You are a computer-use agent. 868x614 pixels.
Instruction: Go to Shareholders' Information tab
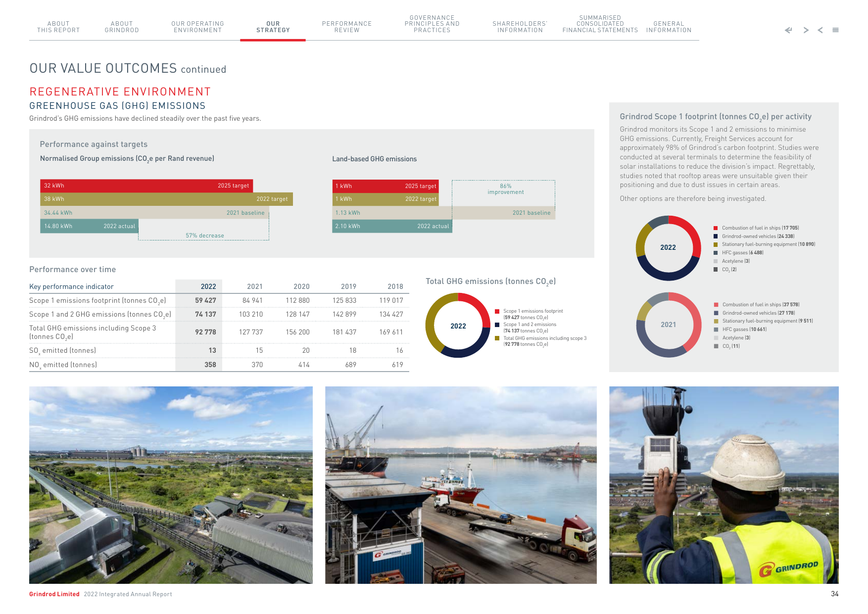click(x=520, y=27)
